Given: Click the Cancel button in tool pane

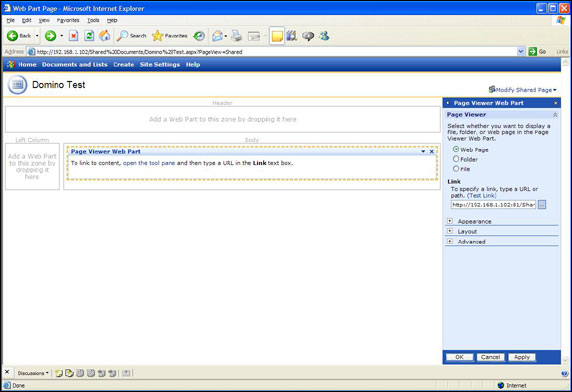Looking at the screenshot, I should pos(490,357).
